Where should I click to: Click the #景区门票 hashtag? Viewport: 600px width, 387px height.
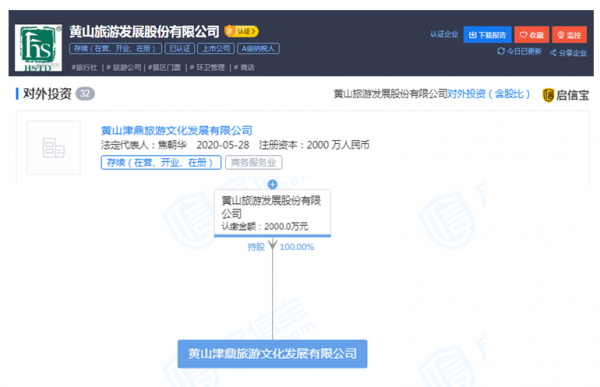[x=164, y=67]
